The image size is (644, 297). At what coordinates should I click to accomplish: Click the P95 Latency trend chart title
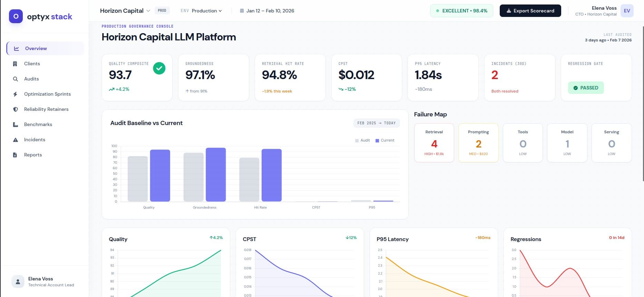392,239
